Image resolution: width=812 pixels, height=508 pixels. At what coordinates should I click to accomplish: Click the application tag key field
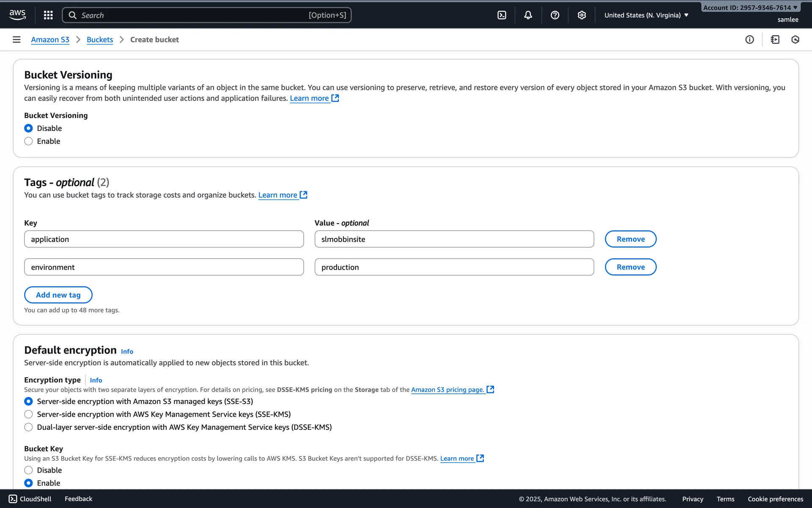click(164, 239)
